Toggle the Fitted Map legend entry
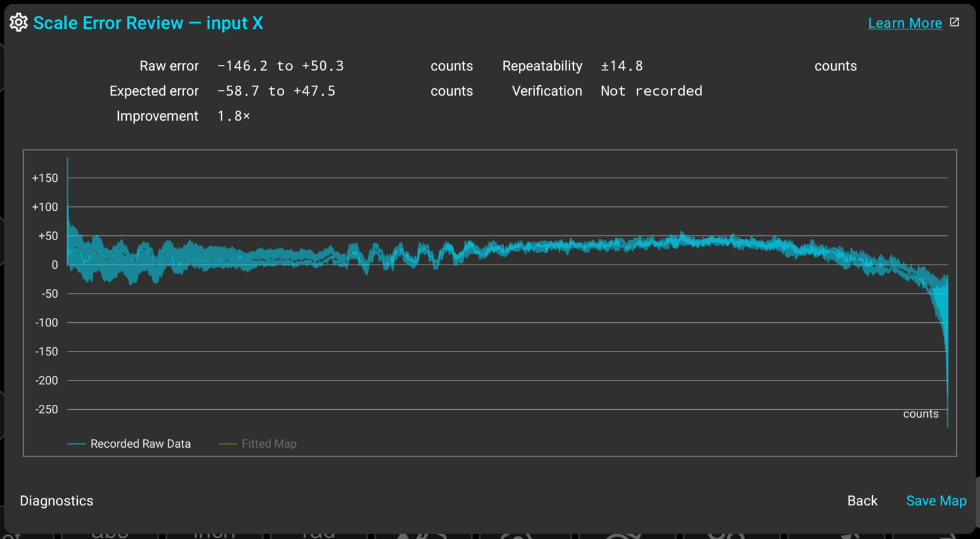The width and height of the screenshot is (980, 539). tap(258, 443)
